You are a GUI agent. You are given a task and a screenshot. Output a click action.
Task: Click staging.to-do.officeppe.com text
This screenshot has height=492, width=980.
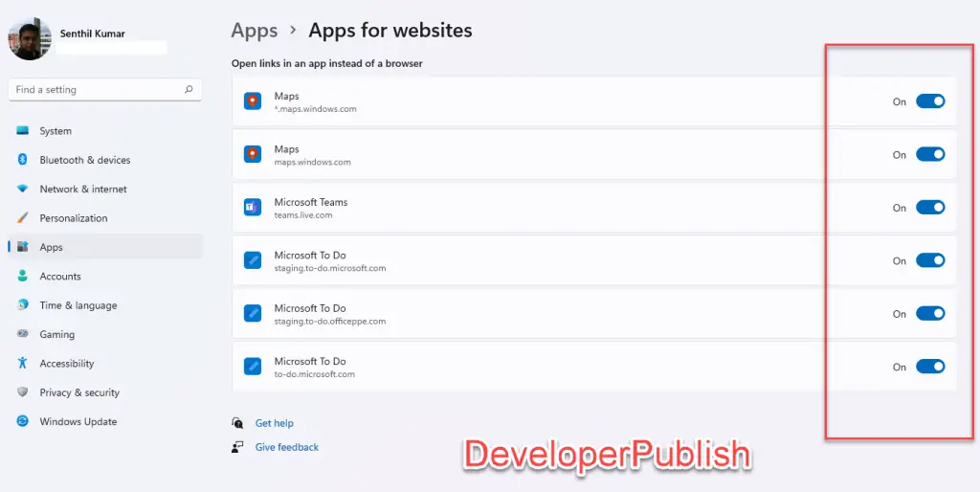pos(330,322)
